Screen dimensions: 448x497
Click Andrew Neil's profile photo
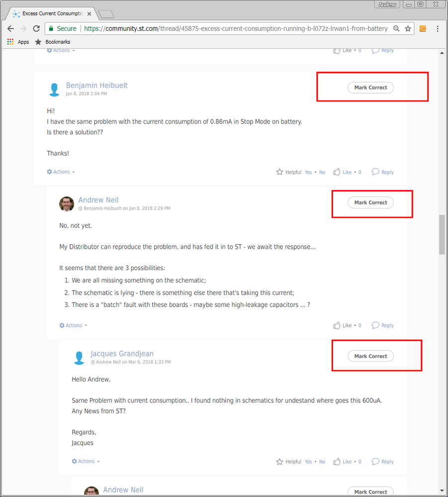(x=67, y=204)
